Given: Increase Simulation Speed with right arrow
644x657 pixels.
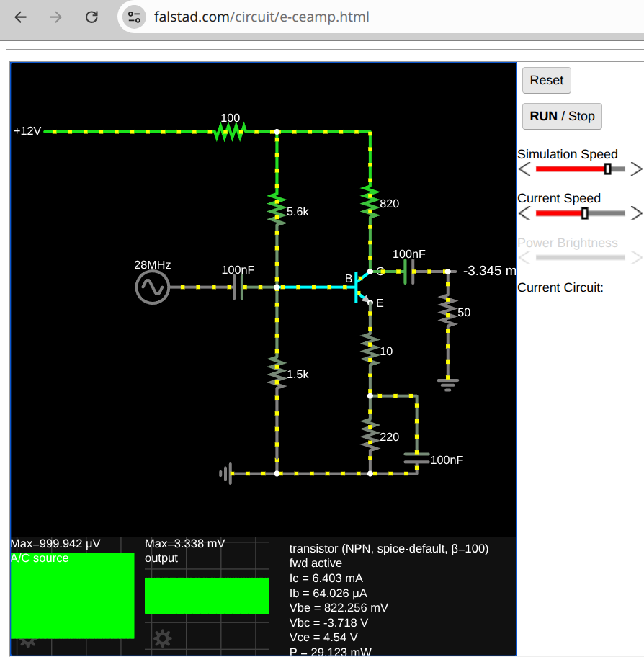Looking at the screenshot, I should pos(636,169).
